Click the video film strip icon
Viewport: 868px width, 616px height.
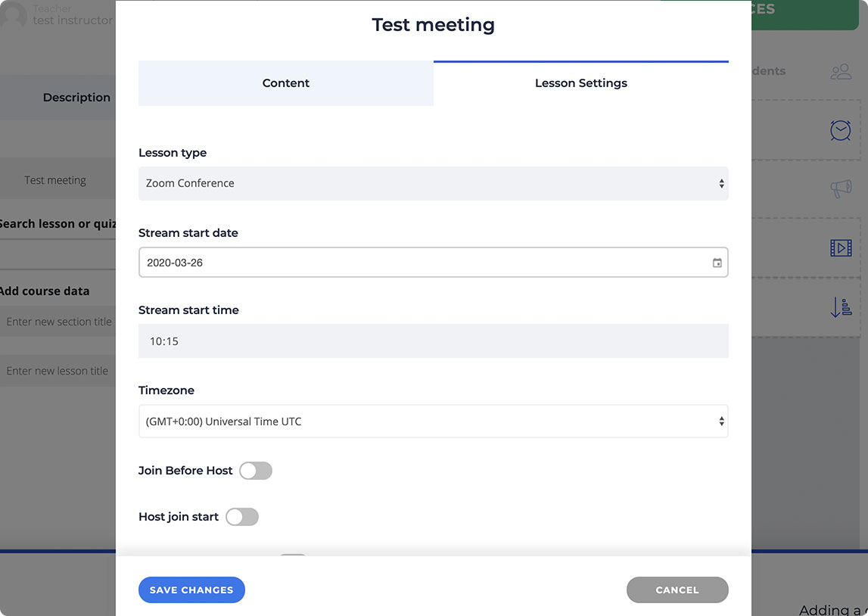(841, 247)
